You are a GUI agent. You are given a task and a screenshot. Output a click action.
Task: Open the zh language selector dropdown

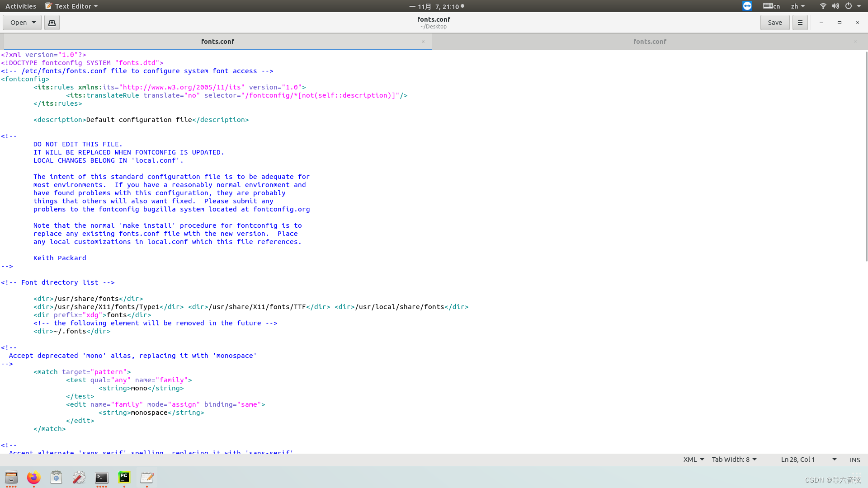[797, 6]
